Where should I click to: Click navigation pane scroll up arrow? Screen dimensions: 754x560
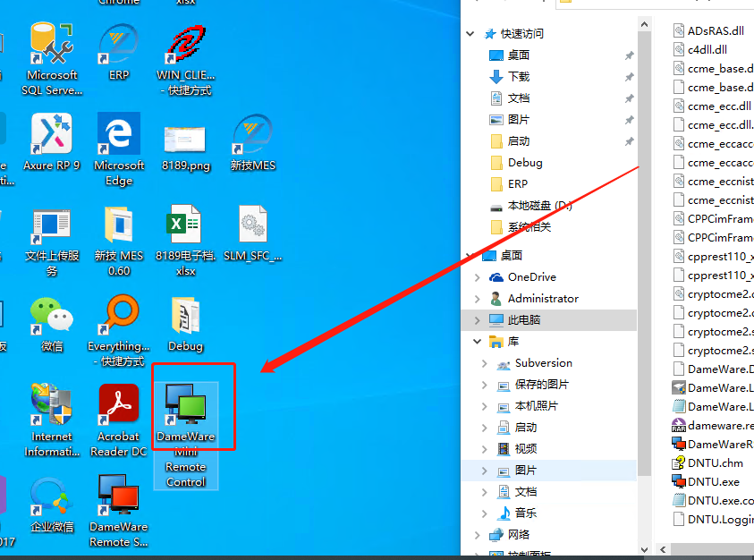645,24
